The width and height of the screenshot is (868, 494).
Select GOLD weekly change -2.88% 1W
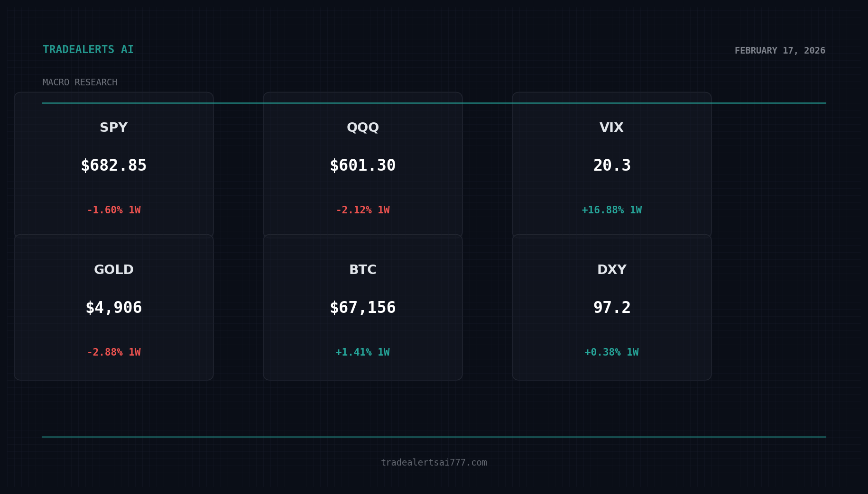coord(114,352)
